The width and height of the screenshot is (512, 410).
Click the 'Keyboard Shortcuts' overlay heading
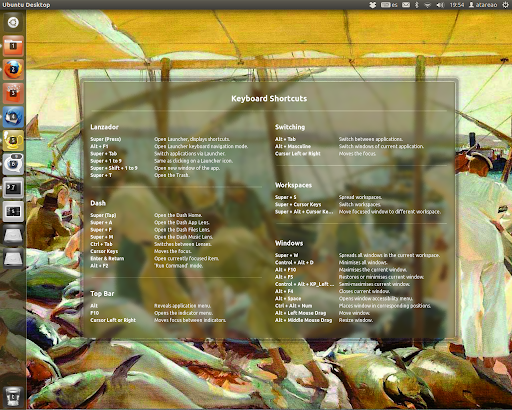(x=269, y=98)
